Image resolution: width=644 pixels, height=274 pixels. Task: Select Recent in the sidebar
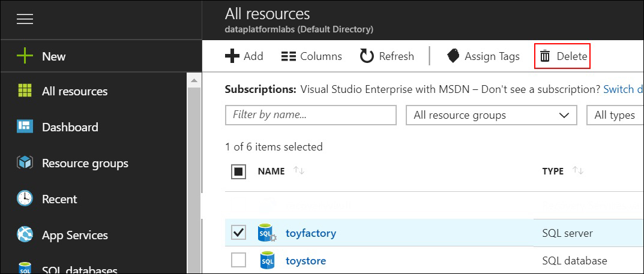[59, 199]
